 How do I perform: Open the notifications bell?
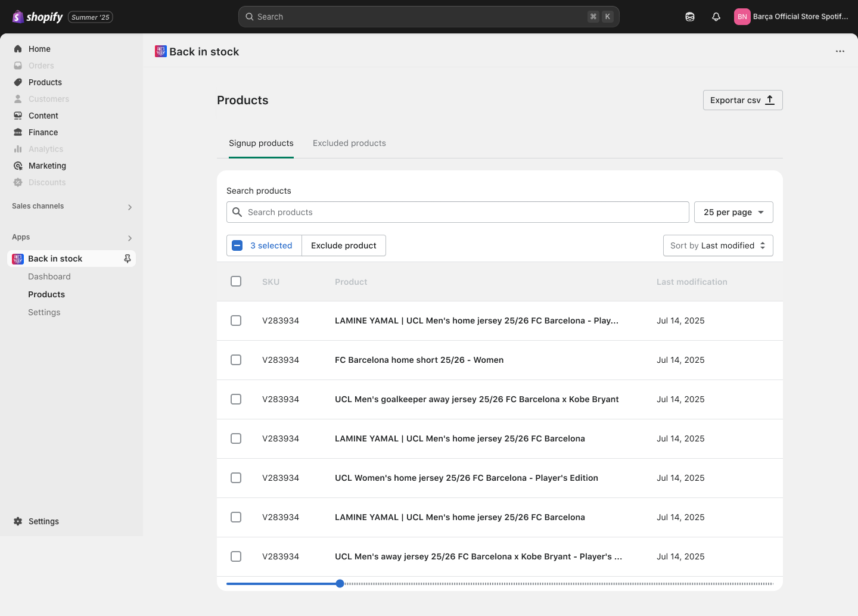click(x=716, y=17)
